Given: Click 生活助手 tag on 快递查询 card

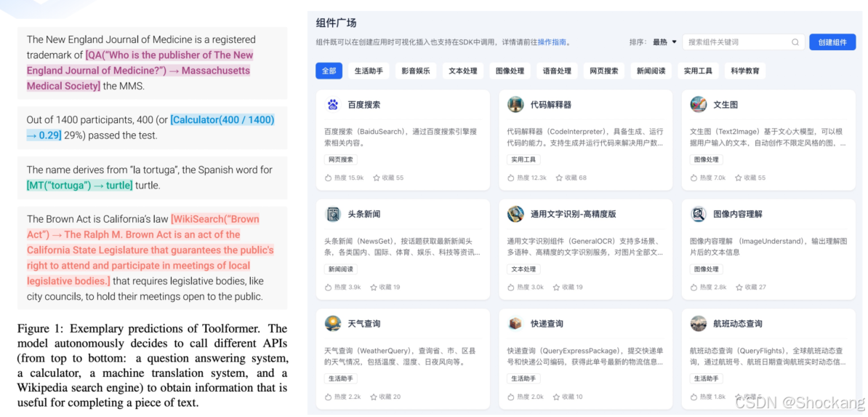Looking at the screenshot, I should [x=523, y=378].
